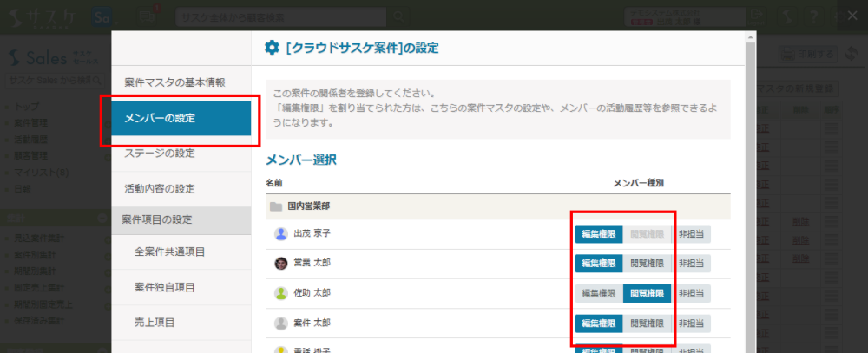Click the gear icon beside the settings title
The height and width of the screenshot is (353, 868).
pos(272,49)
